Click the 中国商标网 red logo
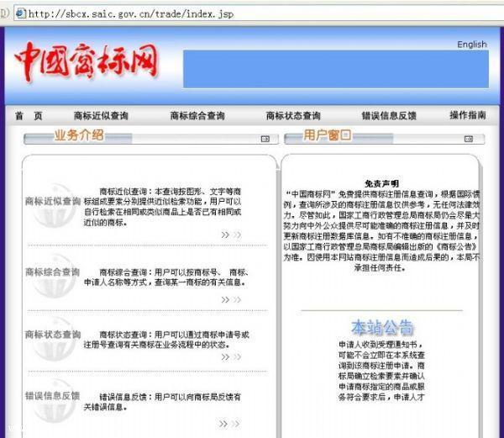504x438 pixels. click(x=87, y=61)
